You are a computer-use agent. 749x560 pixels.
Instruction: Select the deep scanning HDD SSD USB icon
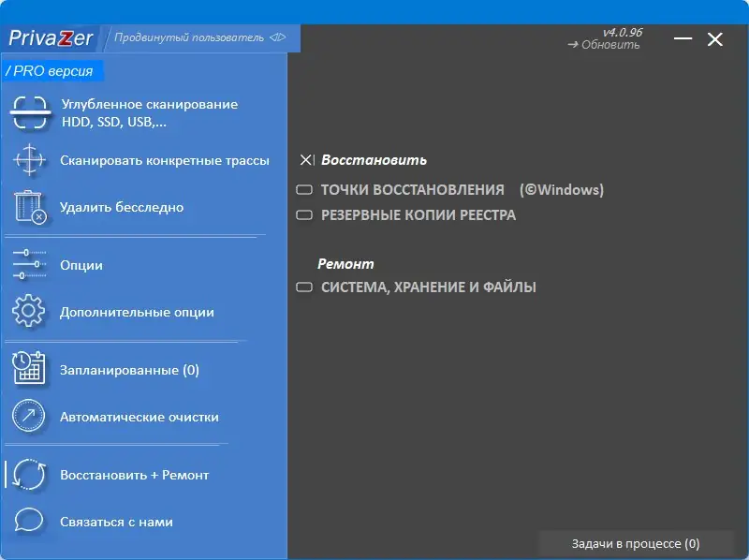[x=30, y=111]
